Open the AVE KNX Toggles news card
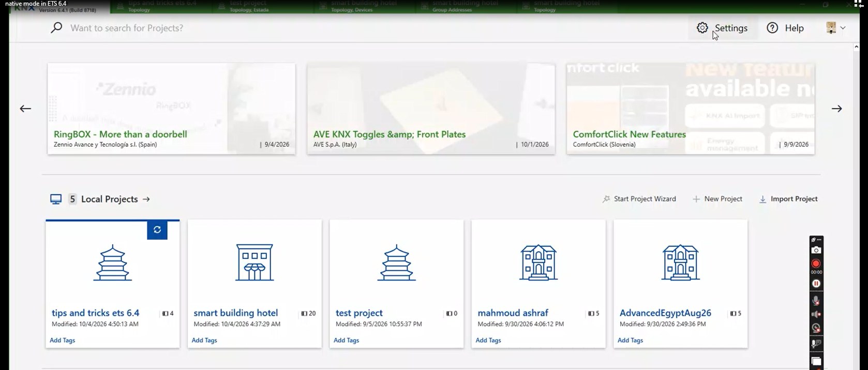868x370 pixels. [x=431, y=109]
